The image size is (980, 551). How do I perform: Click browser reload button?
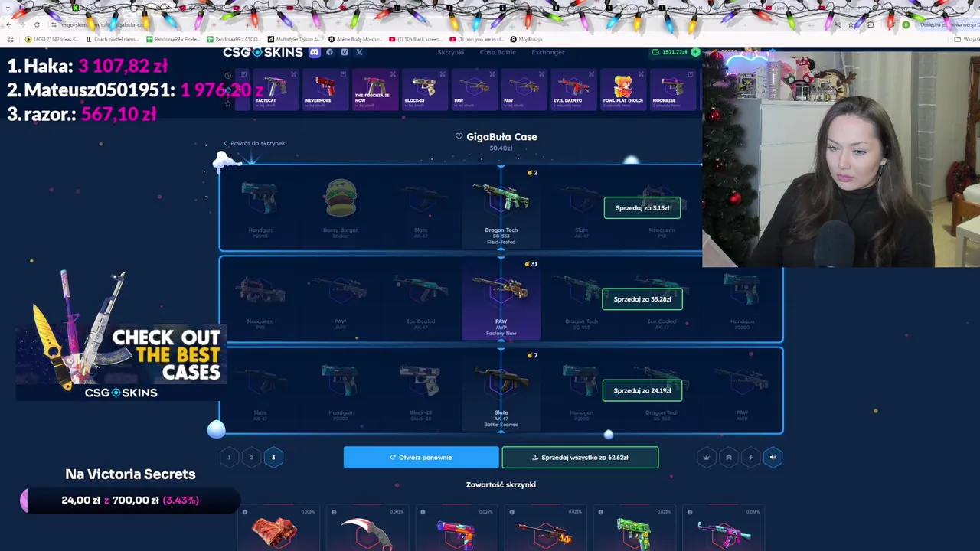(37, 24)
